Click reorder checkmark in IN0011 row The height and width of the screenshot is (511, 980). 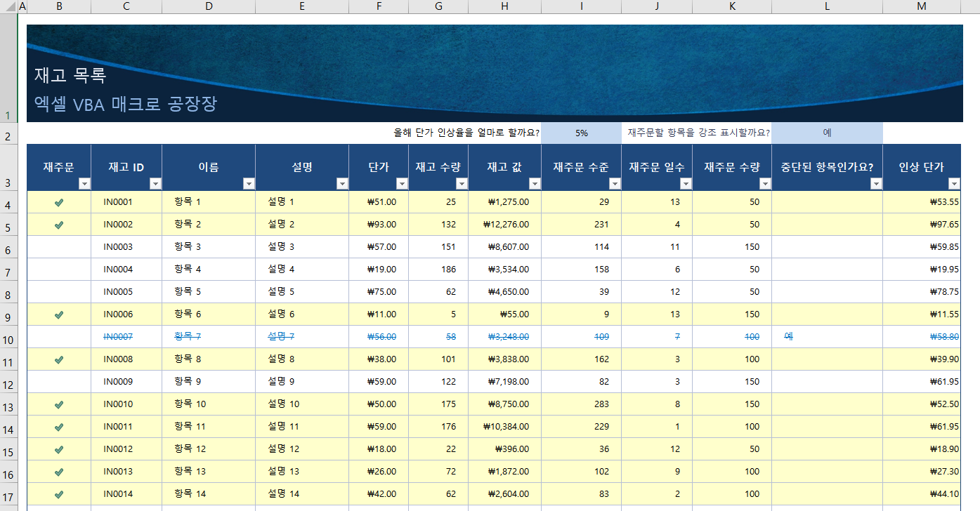coord(59,427)
